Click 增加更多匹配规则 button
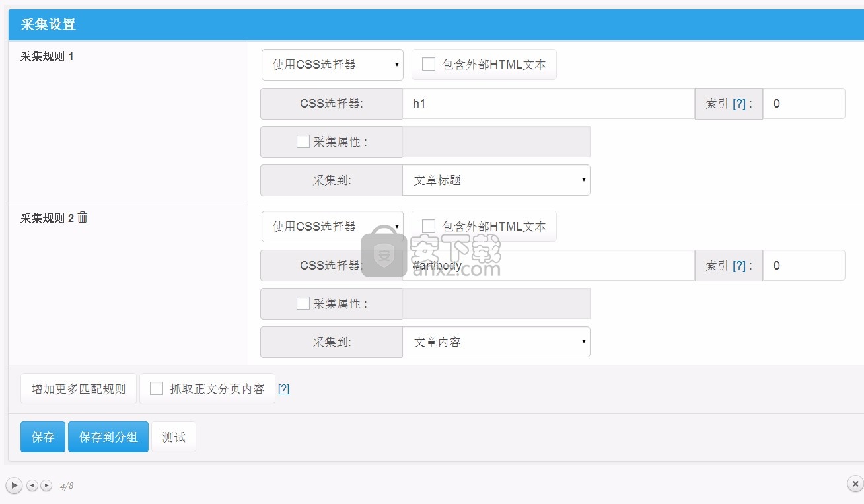 click(79, 388)
